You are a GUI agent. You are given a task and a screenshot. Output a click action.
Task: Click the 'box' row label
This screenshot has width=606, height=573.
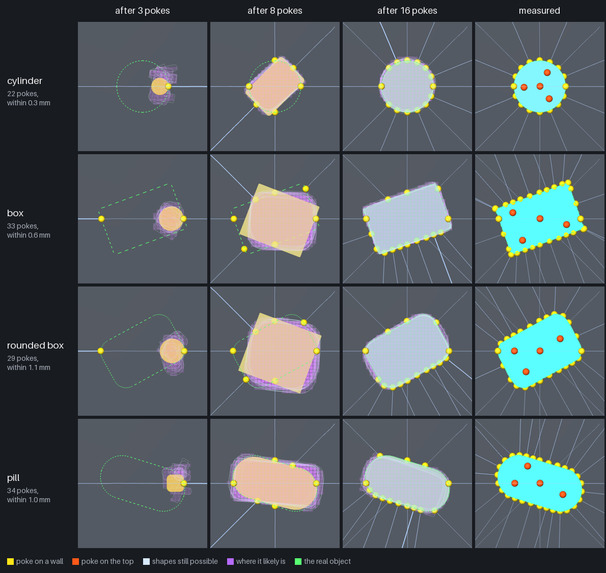(x=15, y=213)
